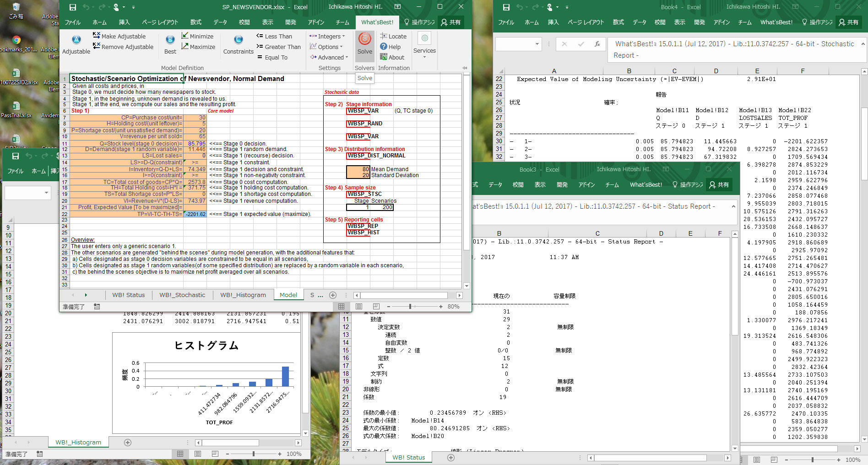Open the Constraints (C) ribbon icon
The width and height of the screenshot is (868, 465).
click(x=238, y=40)
